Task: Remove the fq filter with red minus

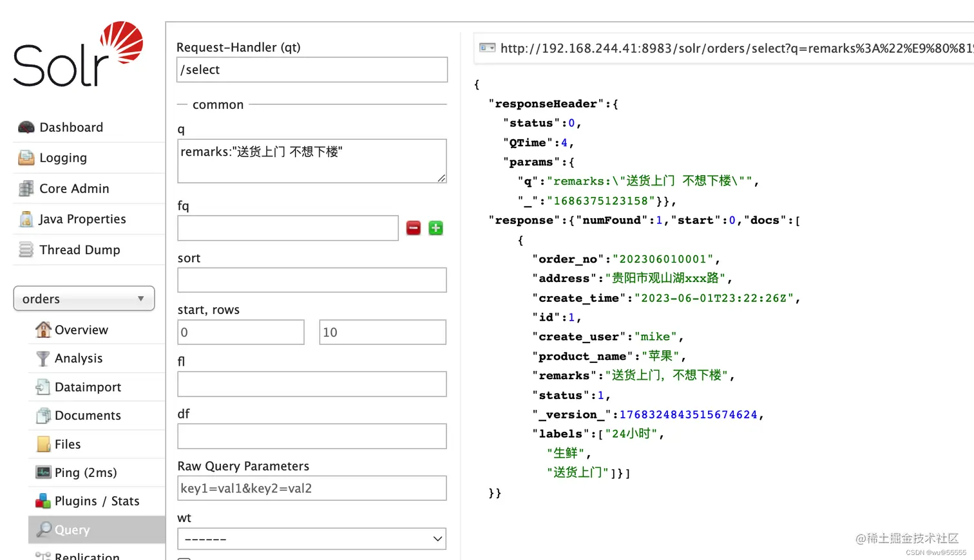Action: pos(414,228)
